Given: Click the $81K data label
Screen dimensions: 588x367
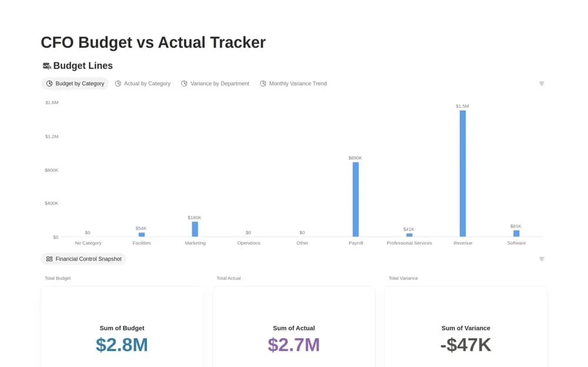Looking at the screenshot, I should [516, 226].
